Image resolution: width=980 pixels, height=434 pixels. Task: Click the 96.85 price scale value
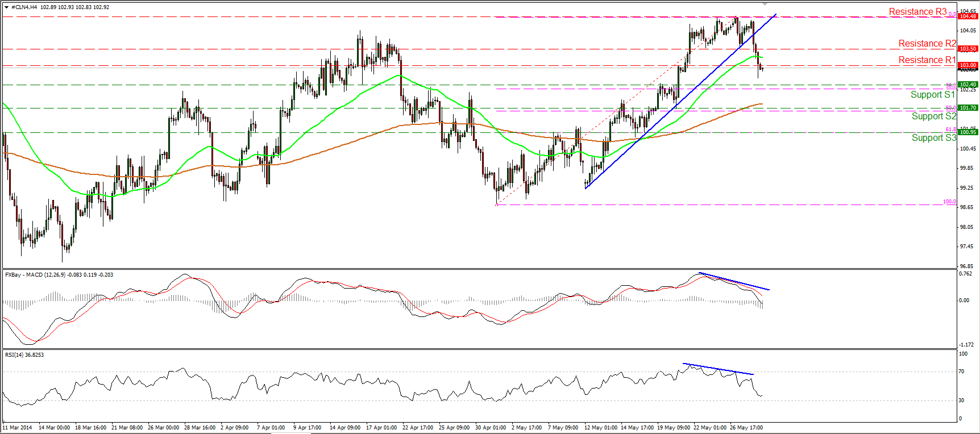tap(967, 266)
